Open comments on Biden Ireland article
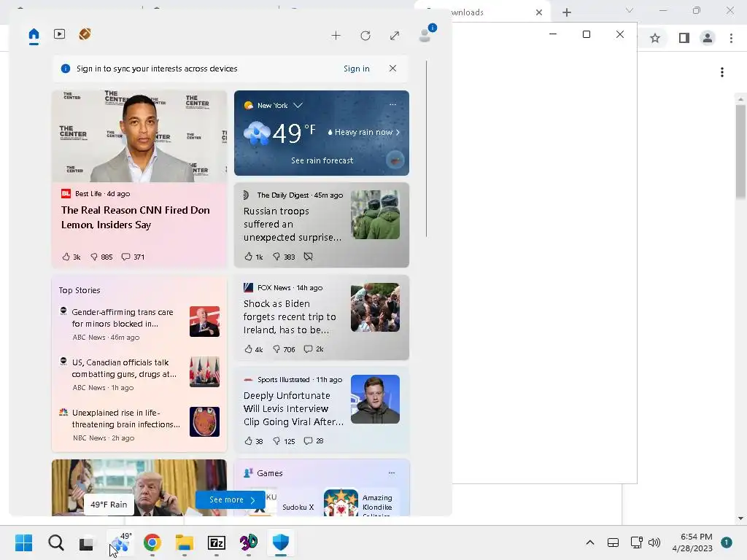The width and height of the screenshot is (747, 560). click(x=314, y=349)
